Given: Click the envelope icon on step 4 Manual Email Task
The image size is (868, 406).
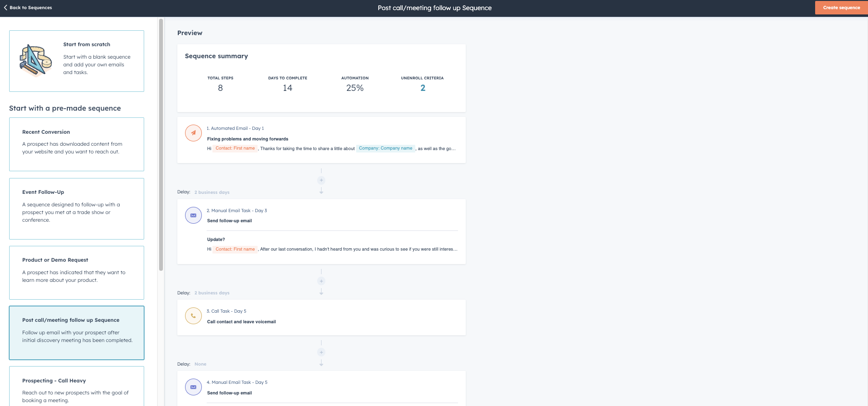Looking at the screenshot, I should pos(193,387).
